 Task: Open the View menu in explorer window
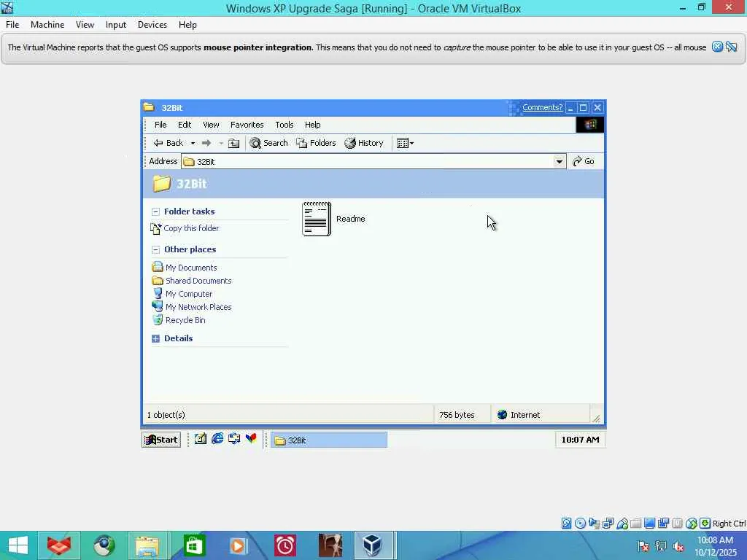tap(211, 125)
